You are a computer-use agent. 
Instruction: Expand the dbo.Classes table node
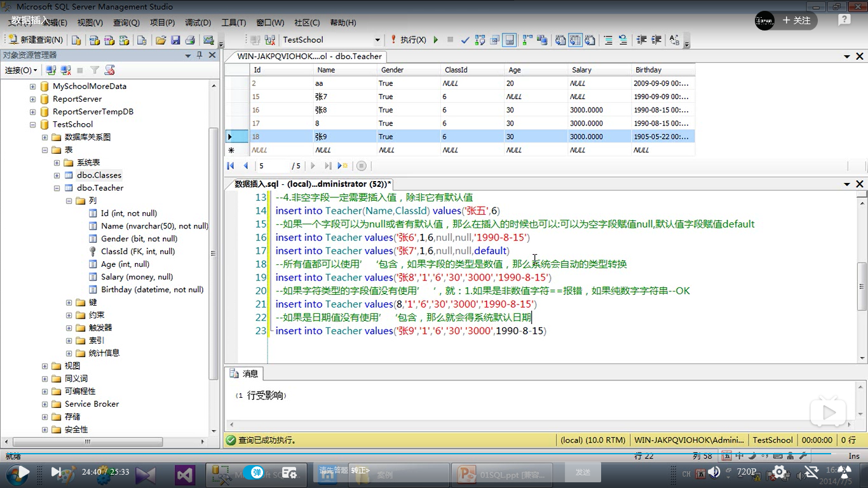[57, 175]
